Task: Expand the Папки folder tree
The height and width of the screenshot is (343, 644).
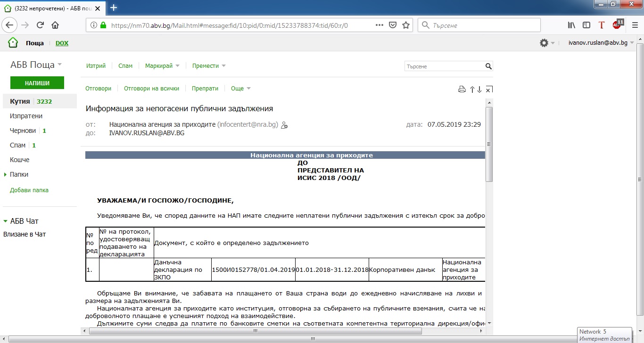Action: click(6, 174)
